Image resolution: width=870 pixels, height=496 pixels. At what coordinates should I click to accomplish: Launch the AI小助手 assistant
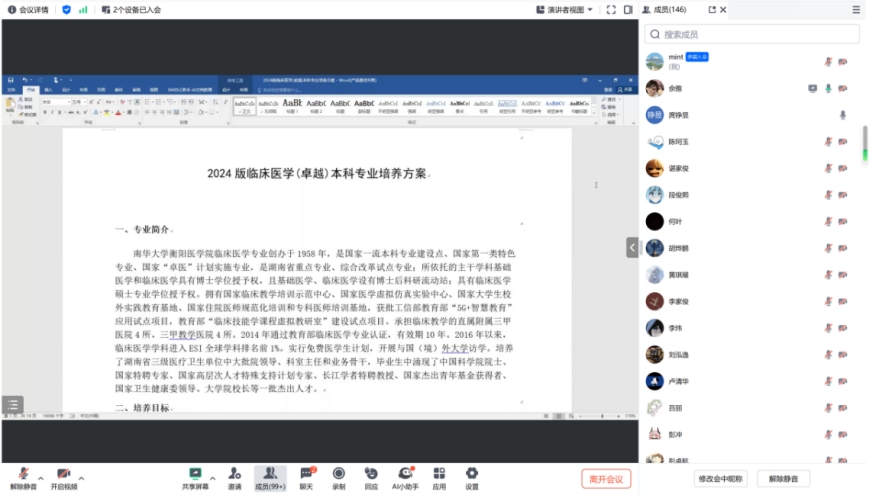(405, 477)
